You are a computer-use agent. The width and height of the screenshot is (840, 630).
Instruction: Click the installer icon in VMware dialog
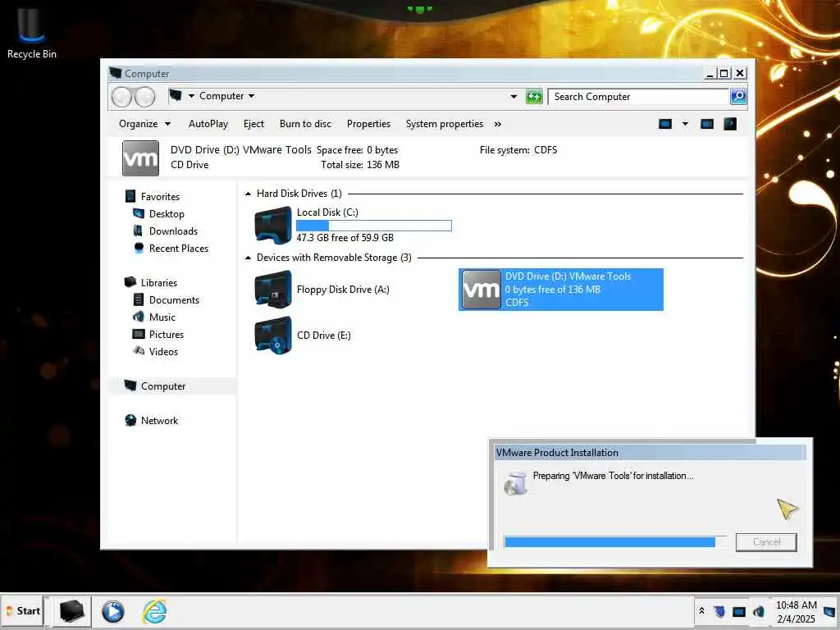tap(515, 482)
